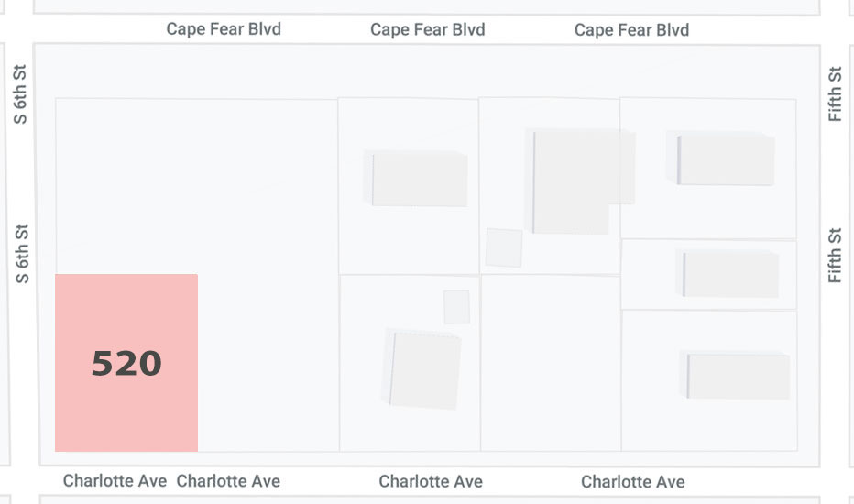This screenshot has width=854, height=504.
Task: Click the top-right building near Fifth St
Action: [x=720, y=159]
